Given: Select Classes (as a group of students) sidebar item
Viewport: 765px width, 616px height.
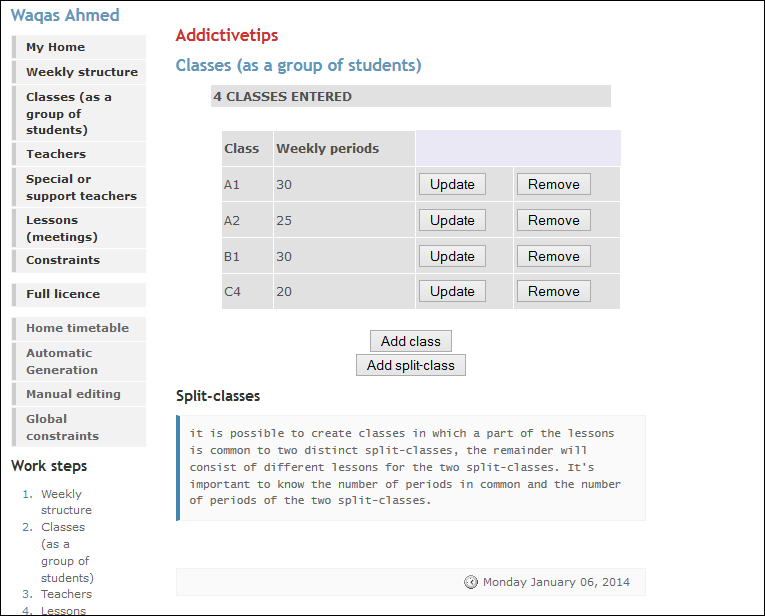Looking at the screenshot, I should coord(79,113).
